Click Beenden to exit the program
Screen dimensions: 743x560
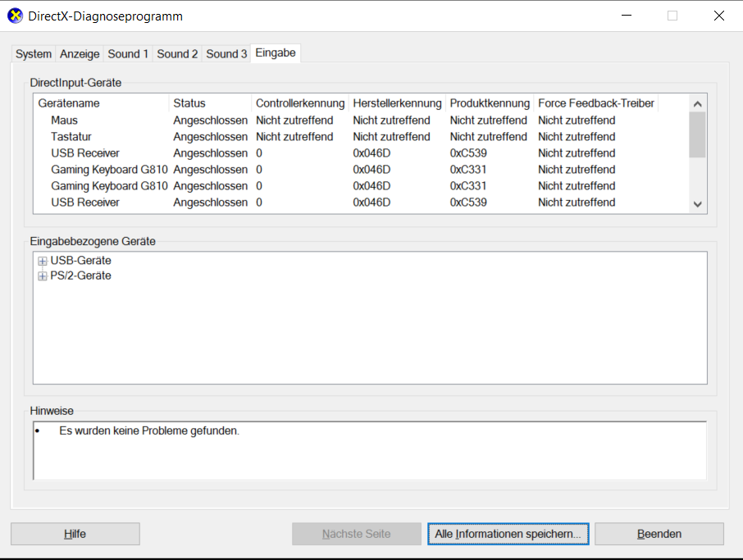point(659,534)
